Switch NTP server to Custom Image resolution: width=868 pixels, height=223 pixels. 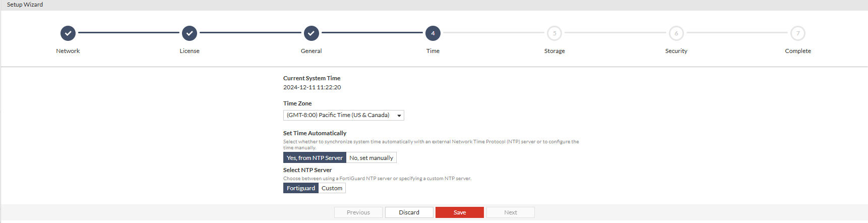pyautogui.click(x=332, y=188)
